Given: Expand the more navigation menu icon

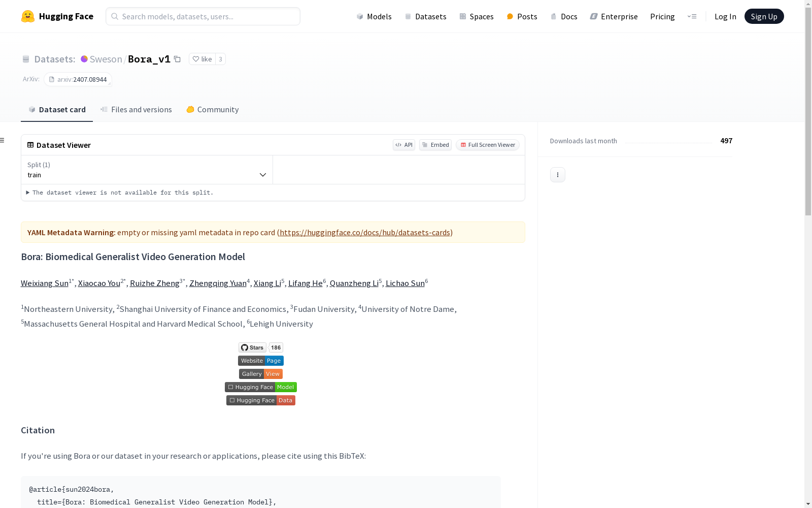Looking at the screenshot, I should point(692,16).
